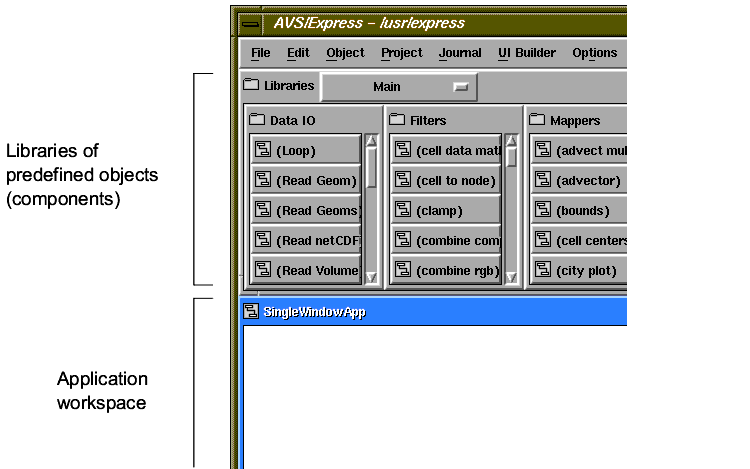Click the icon beside the (Loop) object
Viewport: 750px width, 469px height.
(263, 151)
